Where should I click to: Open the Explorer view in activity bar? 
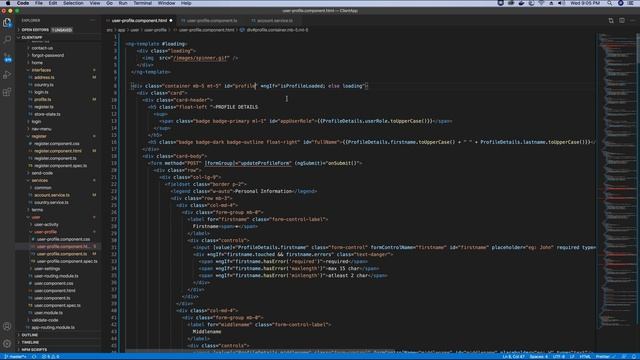(x=7, y=22)
